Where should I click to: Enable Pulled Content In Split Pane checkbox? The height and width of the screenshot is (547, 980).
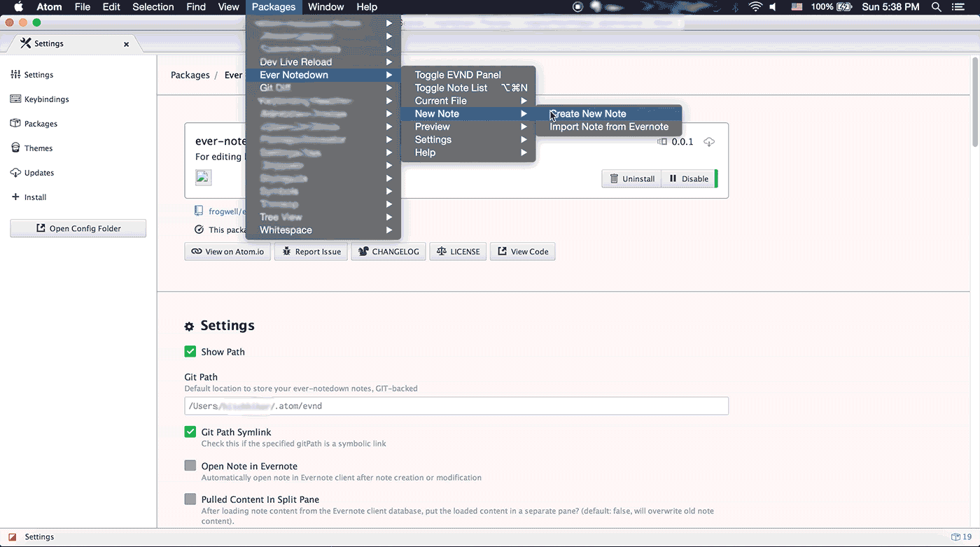tap(190, 499)
